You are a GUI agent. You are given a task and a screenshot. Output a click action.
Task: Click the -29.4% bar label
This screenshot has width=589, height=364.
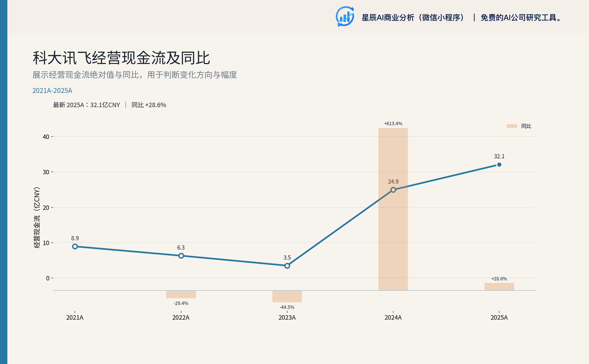click(x=181, y=303)
